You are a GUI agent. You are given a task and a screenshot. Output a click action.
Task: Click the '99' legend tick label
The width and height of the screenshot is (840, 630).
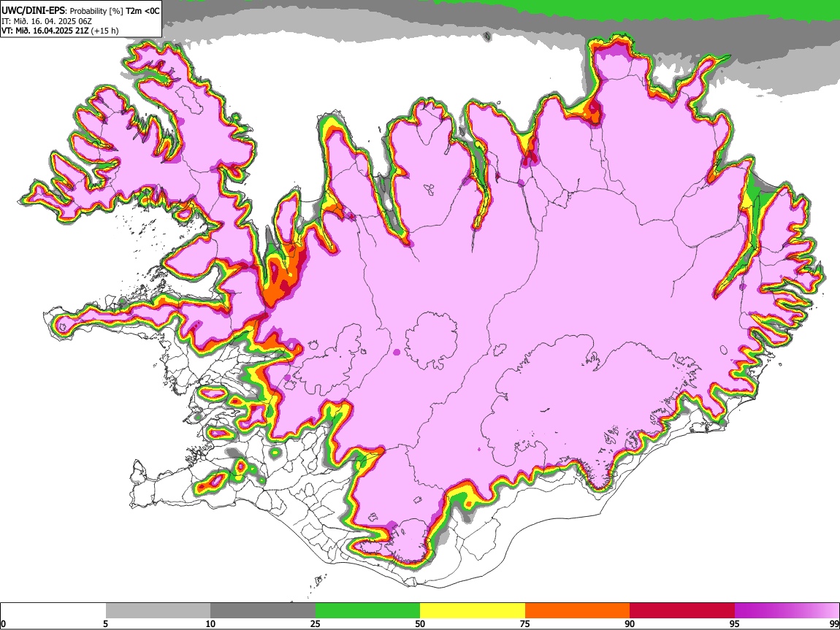(834, 624)
